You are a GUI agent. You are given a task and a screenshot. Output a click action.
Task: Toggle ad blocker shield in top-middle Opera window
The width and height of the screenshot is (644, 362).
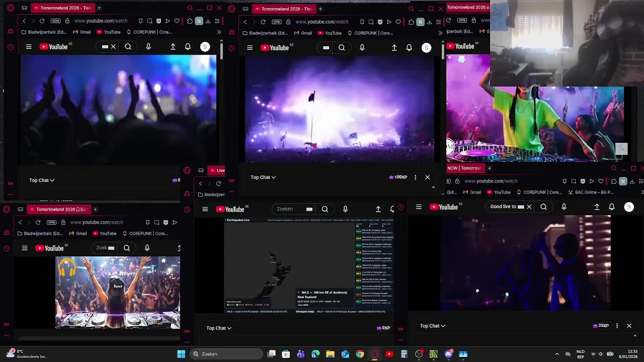click(380, 22)
